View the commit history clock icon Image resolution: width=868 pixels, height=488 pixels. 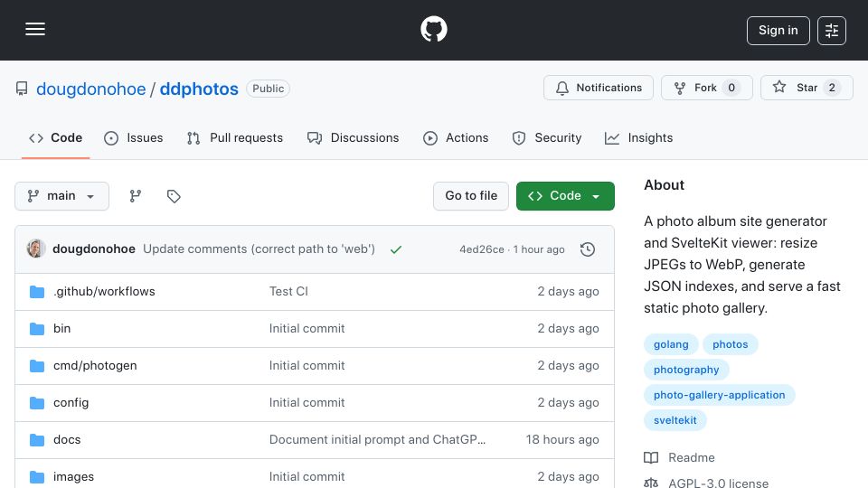click(588, 249)
